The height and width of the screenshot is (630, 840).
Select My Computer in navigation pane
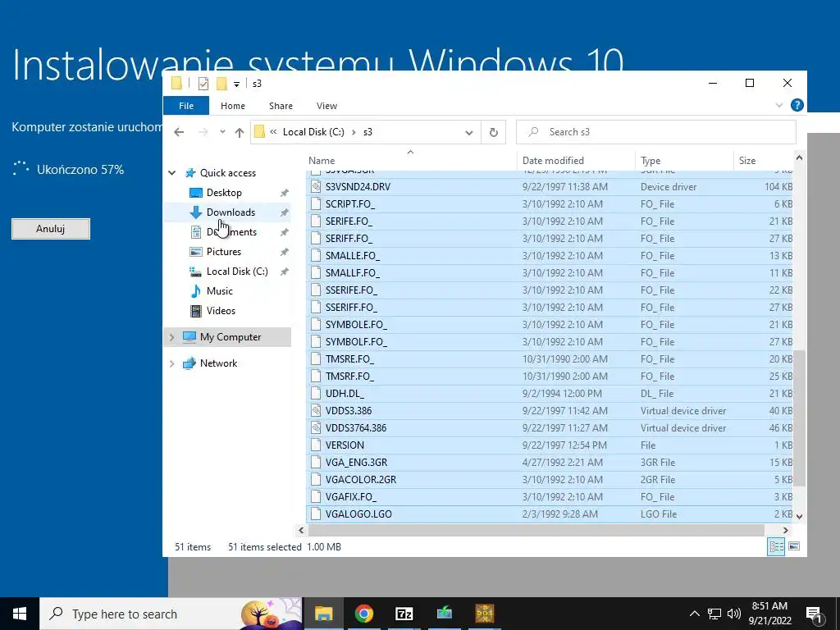[231, 337]
